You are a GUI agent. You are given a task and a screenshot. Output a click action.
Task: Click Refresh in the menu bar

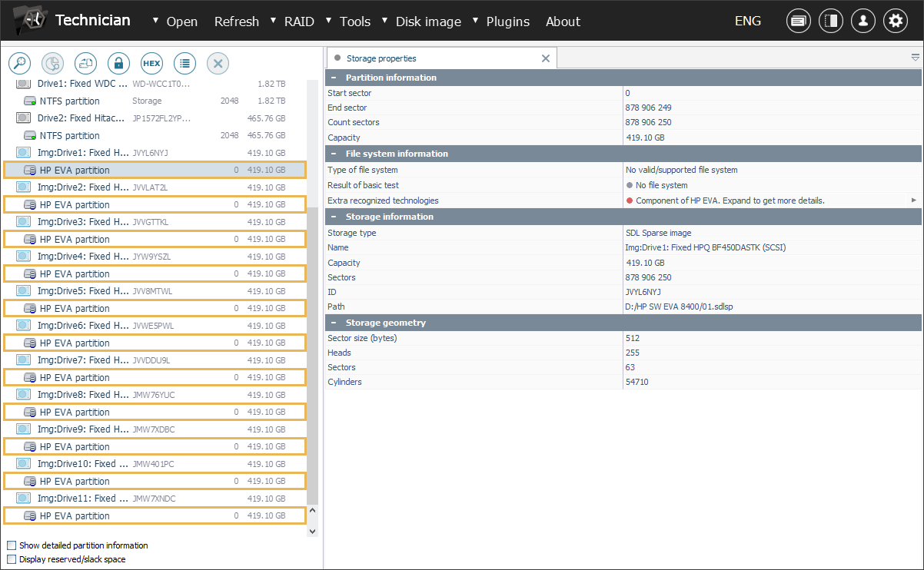point(237,22)
